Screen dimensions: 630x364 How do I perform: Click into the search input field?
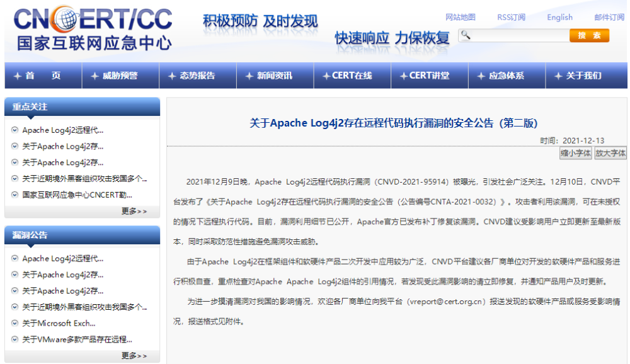click(x=519, y=35)
